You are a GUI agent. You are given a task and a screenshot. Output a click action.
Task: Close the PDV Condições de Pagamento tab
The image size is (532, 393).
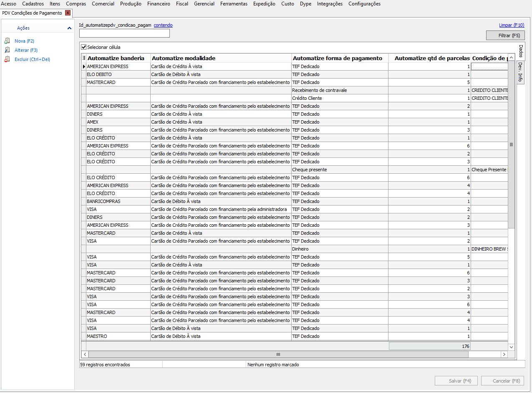[x=68, y=13]
